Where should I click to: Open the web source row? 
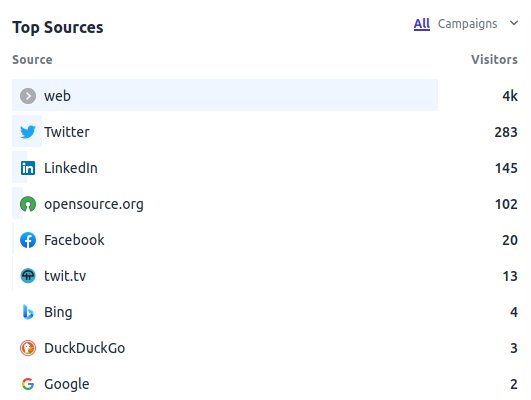tap(225, 95)
